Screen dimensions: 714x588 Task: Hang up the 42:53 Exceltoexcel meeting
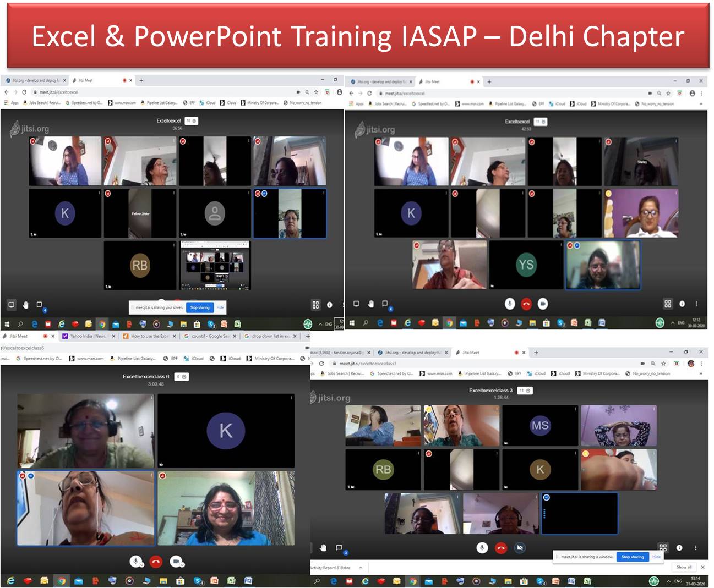pyautogui.click(x=526, y=304)
